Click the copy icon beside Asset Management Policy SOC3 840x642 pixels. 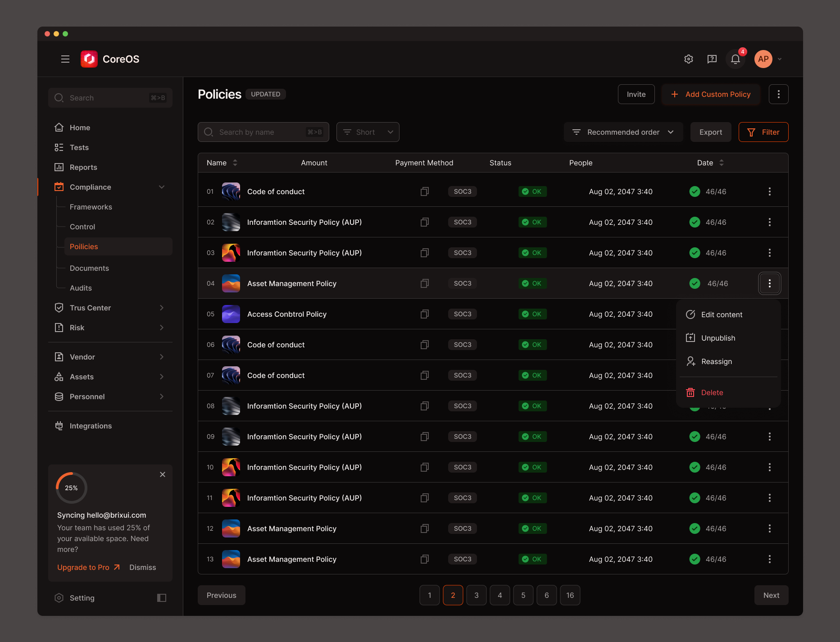tap(424, 283)
